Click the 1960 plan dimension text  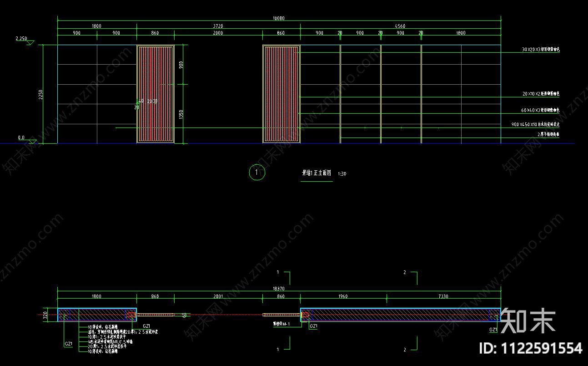343,296
